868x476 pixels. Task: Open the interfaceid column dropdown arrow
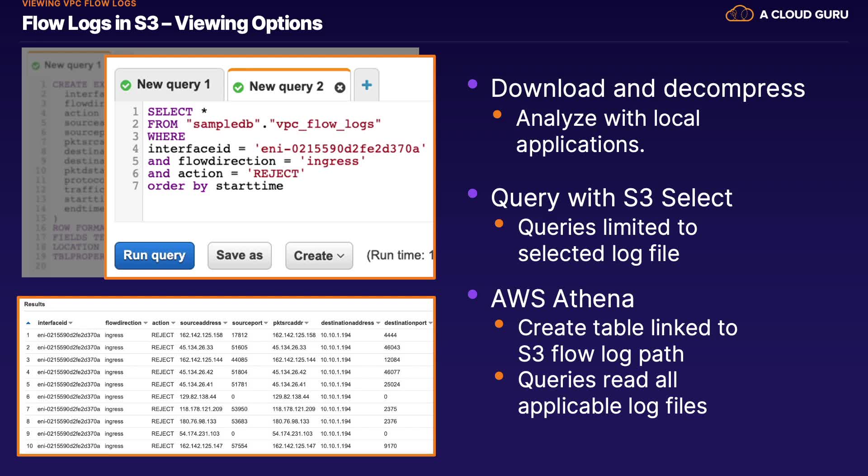(x=71, y=323)
